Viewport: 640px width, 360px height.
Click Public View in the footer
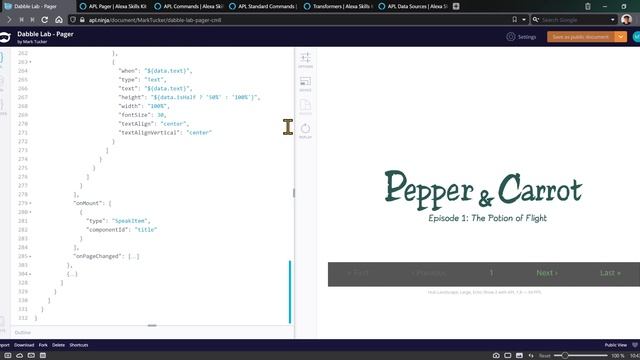click(x=616, y=345)
